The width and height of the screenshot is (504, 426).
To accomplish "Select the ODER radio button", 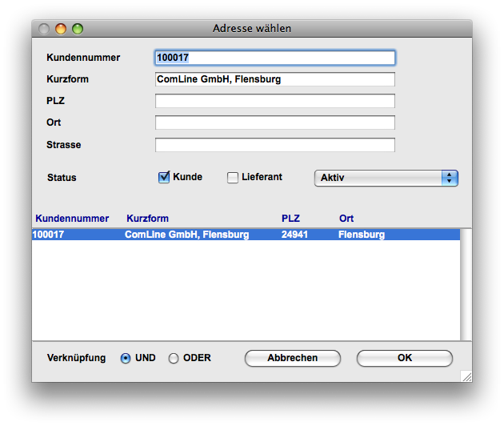I will (x=174, y=359).
